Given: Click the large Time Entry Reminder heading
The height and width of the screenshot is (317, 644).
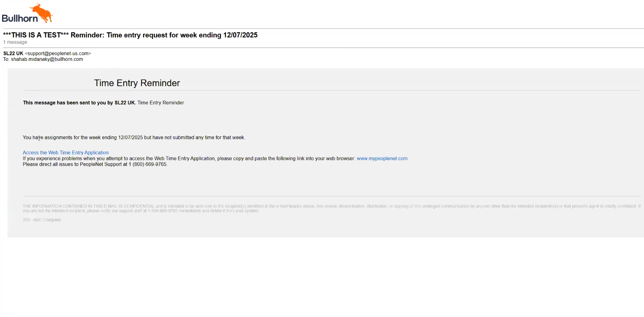Looking at the screenshot, I should (x=137, y=83).
